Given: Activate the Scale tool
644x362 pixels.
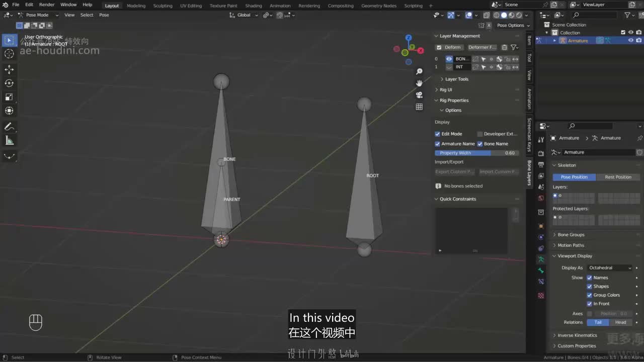Looking at the screenshot, I should [x=9, y=97].
